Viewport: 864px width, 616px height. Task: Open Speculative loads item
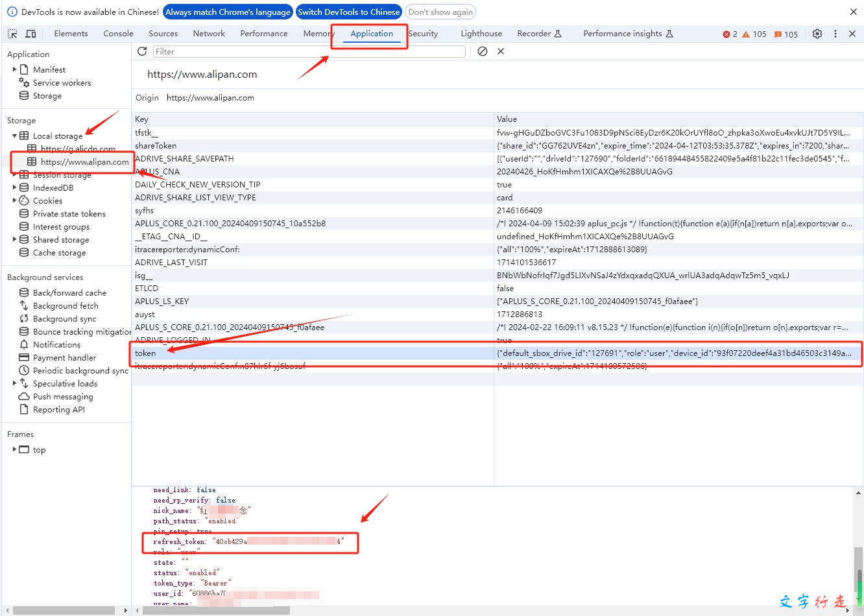click(x=65, y=383)
